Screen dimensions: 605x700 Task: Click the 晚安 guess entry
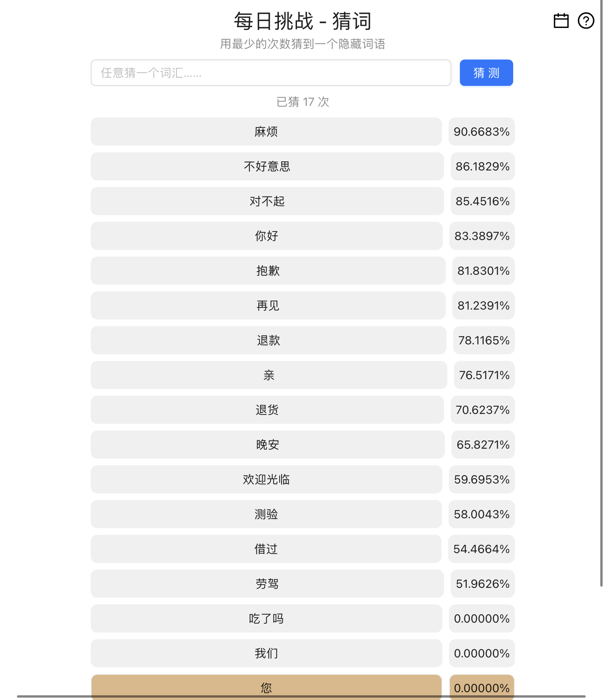point(267,444)
